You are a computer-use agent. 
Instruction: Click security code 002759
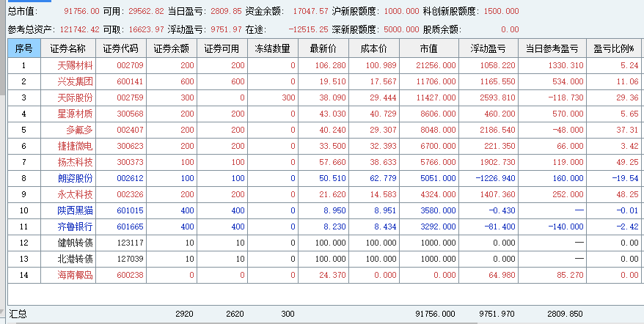[131, 97]
